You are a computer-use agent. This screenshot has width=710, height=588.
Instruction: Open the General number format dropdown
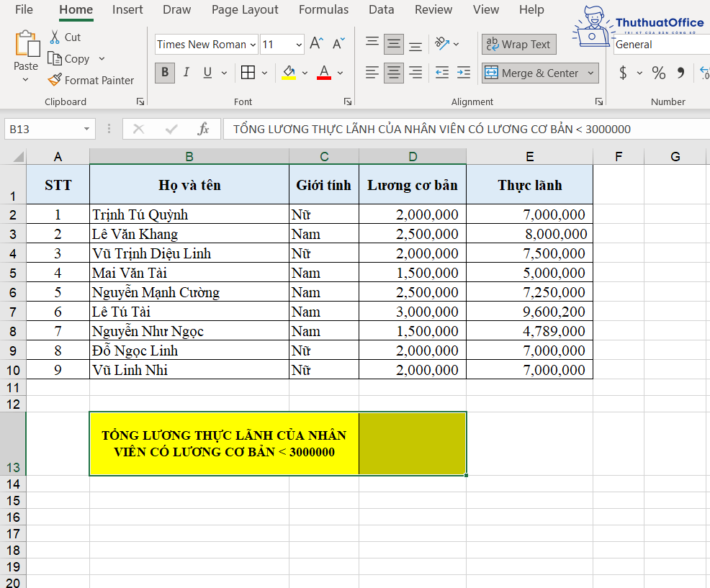[660, 44]
